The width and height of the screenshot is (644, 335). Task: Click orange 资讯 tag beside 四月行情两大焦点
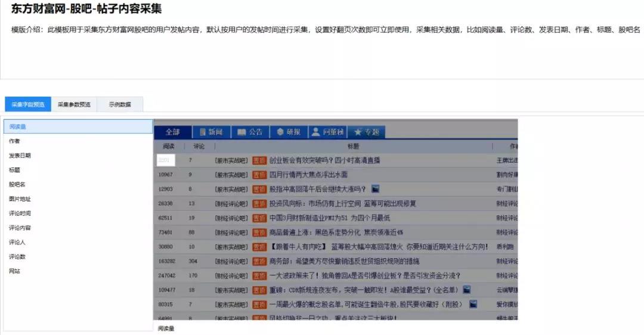point(259,175)
